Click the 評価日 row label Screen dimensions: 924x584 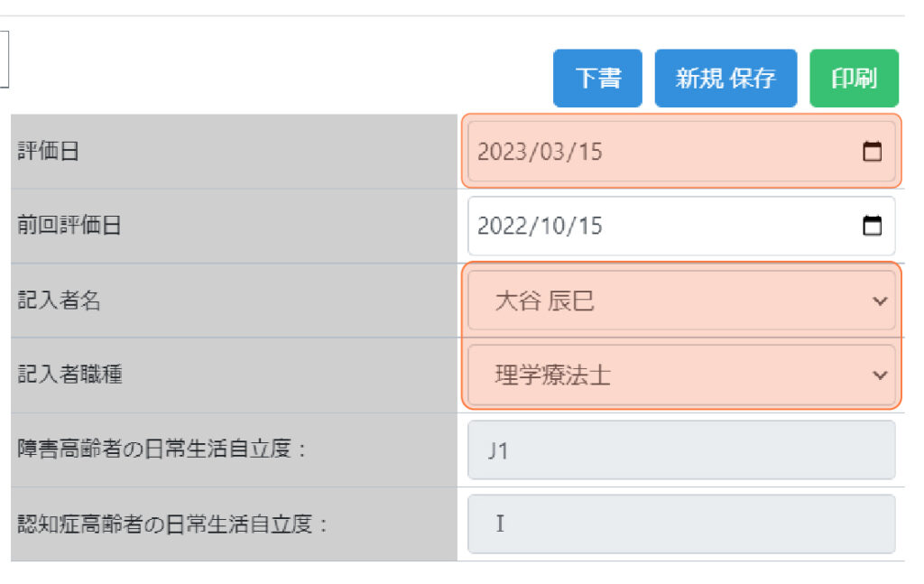click(x=49, y=152)
